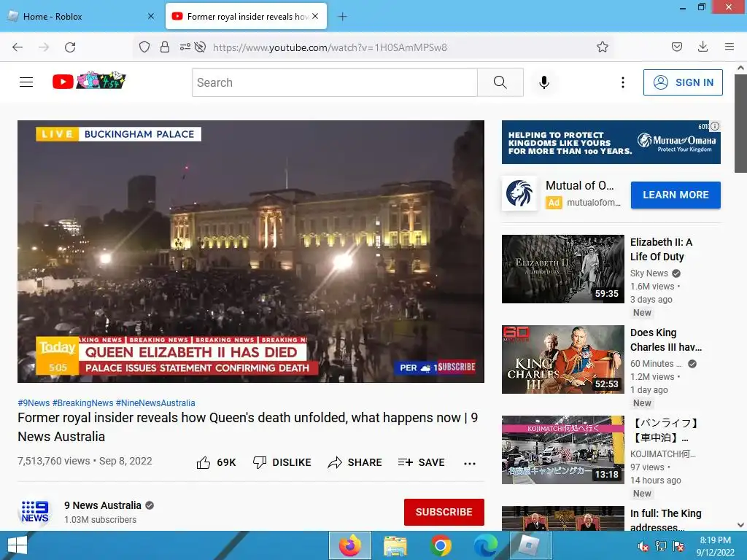Start voice search with the microphone

click(x=544, y=82)
